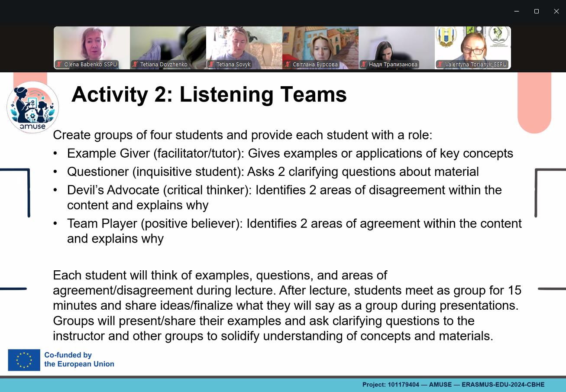Click Tetiana Dovzhenko's muted microphone icon
566x392 pixels.
tap(136, 65)
